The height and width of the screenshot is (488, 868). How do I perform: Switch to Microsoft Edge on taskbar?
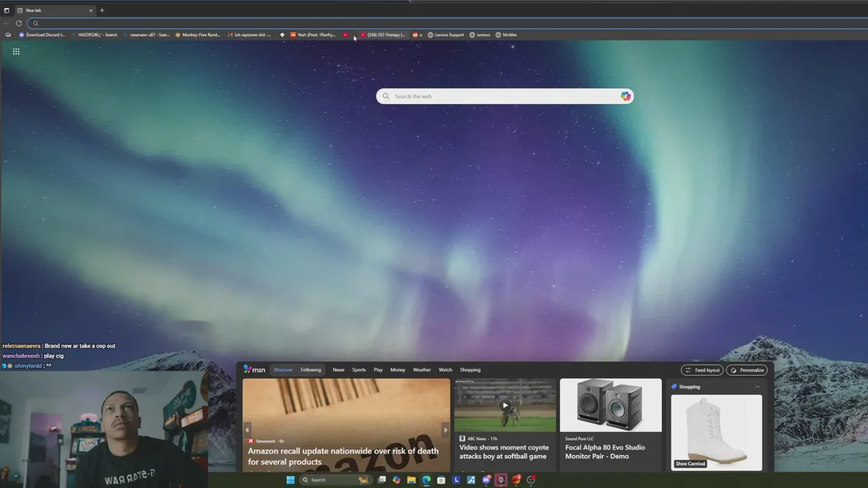pyautogui.click(x=427, y=480)
